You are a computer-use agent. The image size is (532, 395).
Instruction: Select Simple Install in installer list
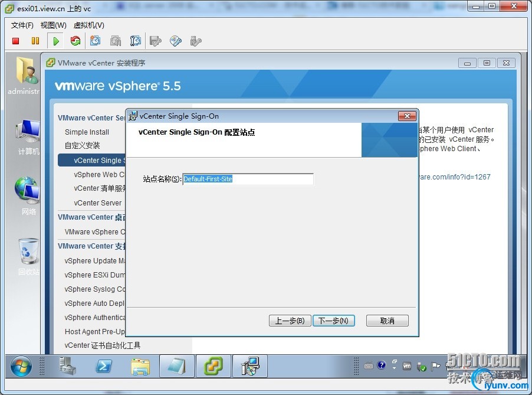(x=87, y=132)
